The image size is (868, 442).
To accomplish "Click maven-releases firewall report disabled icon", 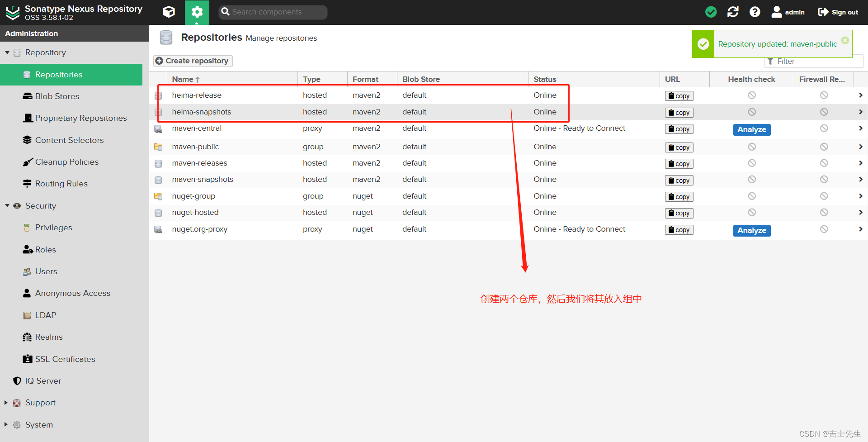I will [x=824, y=163].
